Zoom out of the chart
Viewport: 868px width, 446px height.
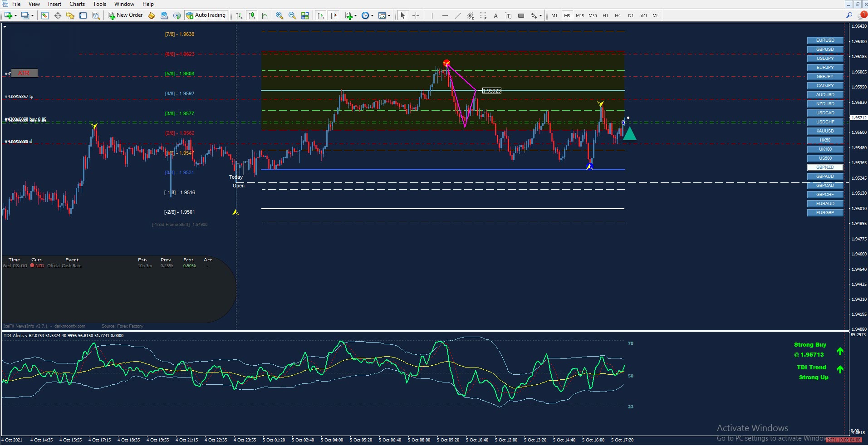pos(292,15)
